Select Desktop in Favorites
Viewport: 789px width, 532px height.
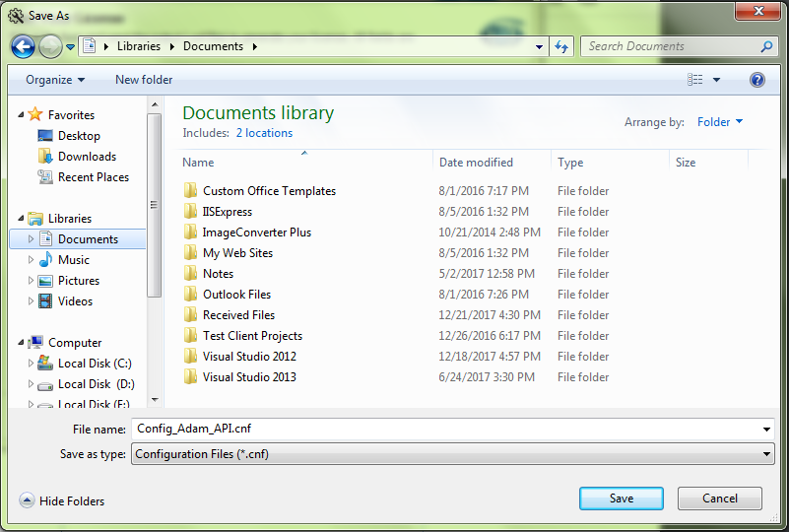[79, 136]
